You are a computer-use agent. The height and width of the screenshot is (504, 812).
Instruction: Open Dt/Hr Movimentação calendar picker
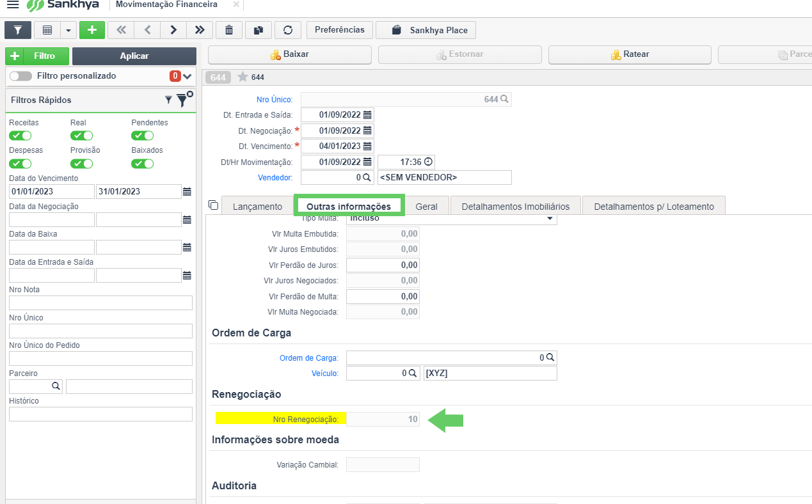367,162
